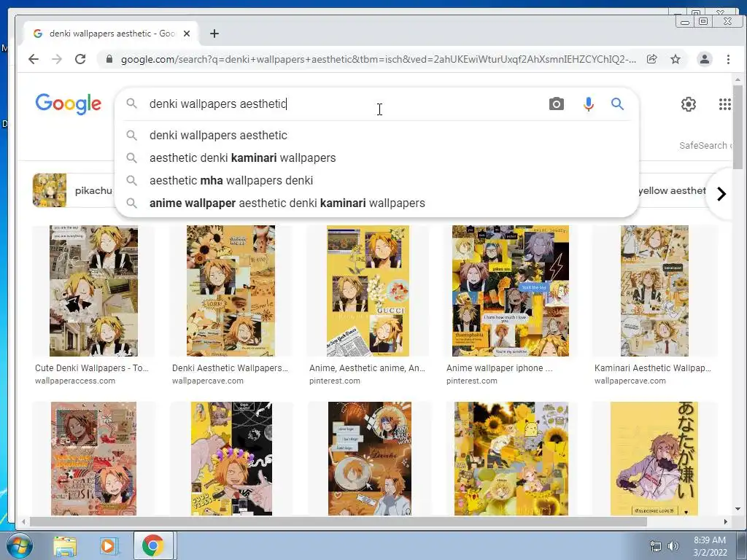Go back to the previous page

coord(34,59)
